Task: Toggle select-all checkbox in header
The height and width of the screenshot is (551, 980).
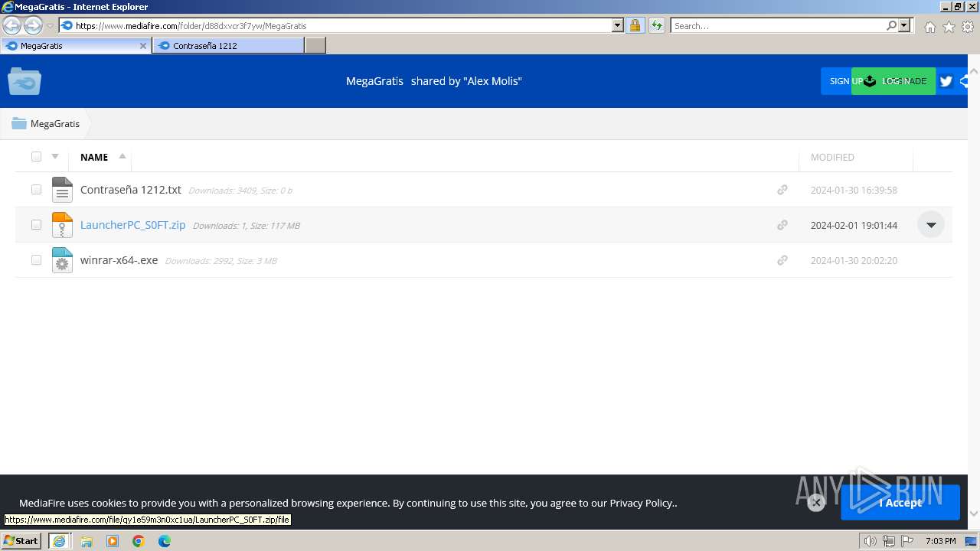Action: tap(36, 157)
